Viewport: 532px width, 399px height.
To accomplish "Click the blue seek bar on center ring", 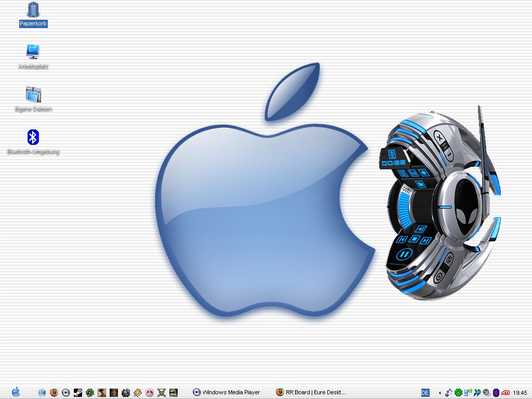I will coord(445,207).
